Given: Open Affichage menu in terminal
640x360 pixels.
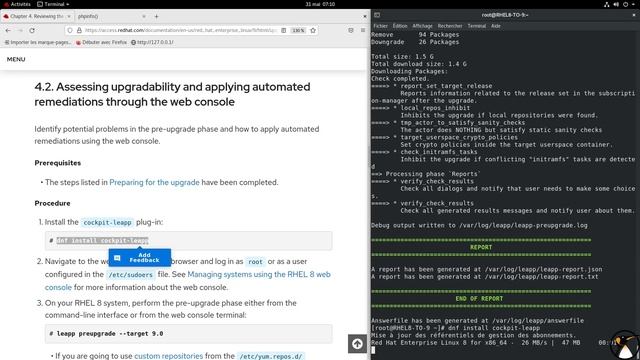Looking at the screenshot, I should 422,26.
